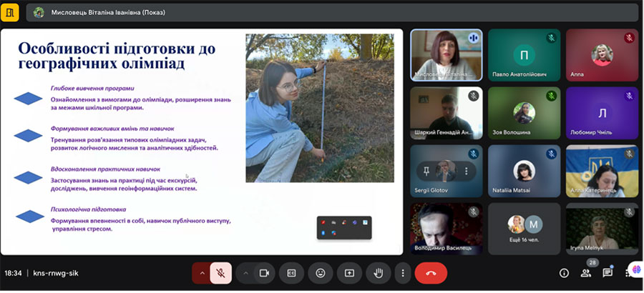Click heading Глибоке вивчення програми
The height and width of the screenshot is (293, 644).
click(x=92, y=88)
